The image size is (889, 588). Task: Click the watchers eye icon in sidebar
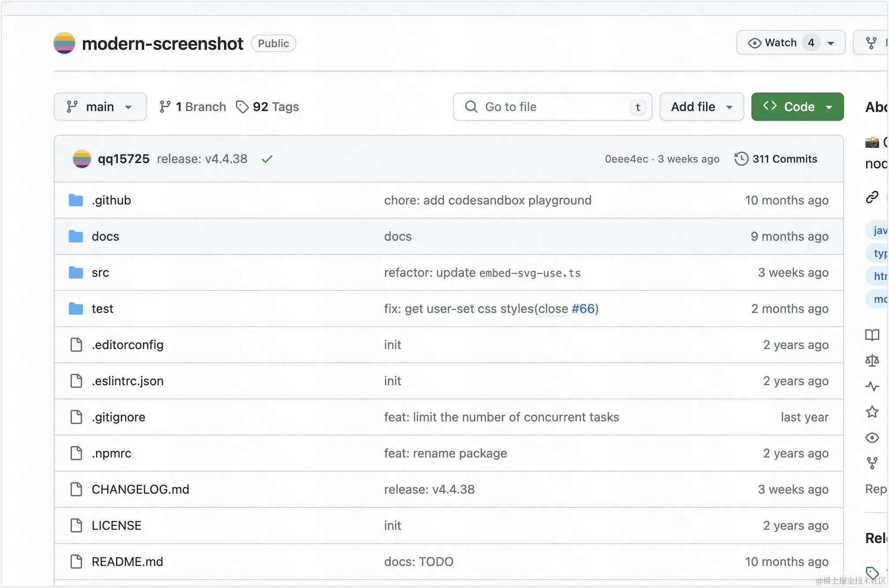[x=872, y=438]
